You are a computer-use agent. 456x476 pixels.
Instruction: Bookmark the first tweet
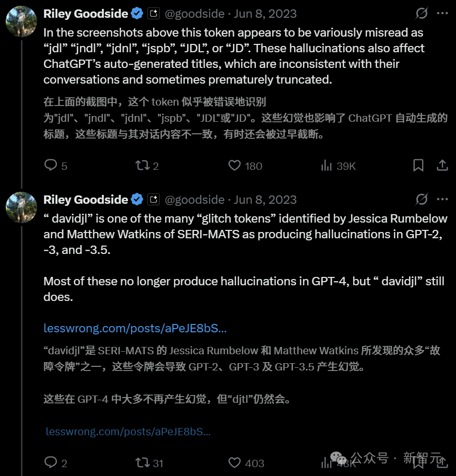(x=418, y=166)
